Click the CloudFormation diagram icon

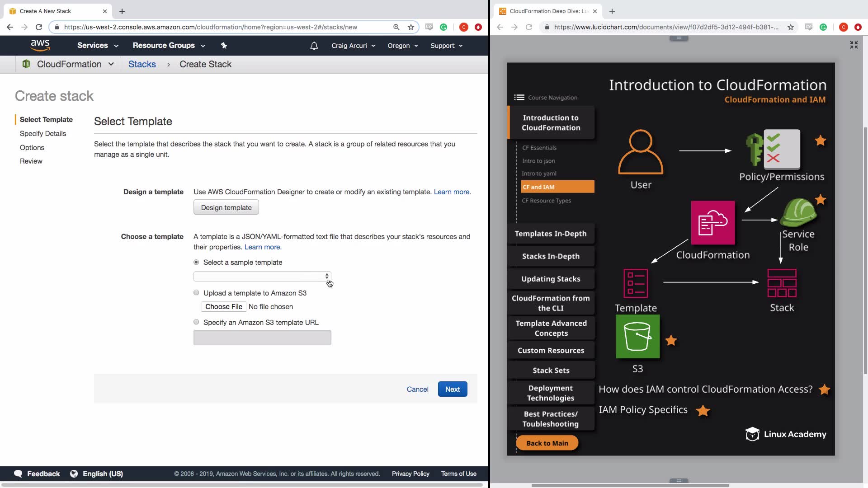713,223
